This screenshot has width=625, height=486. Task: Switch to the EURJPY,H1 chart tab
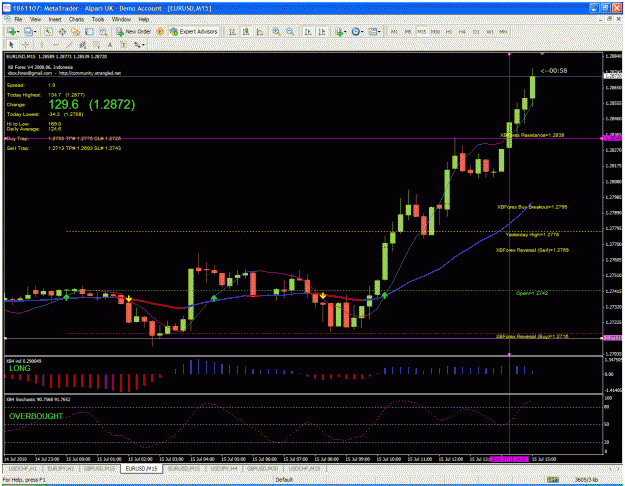coord(61,468)
